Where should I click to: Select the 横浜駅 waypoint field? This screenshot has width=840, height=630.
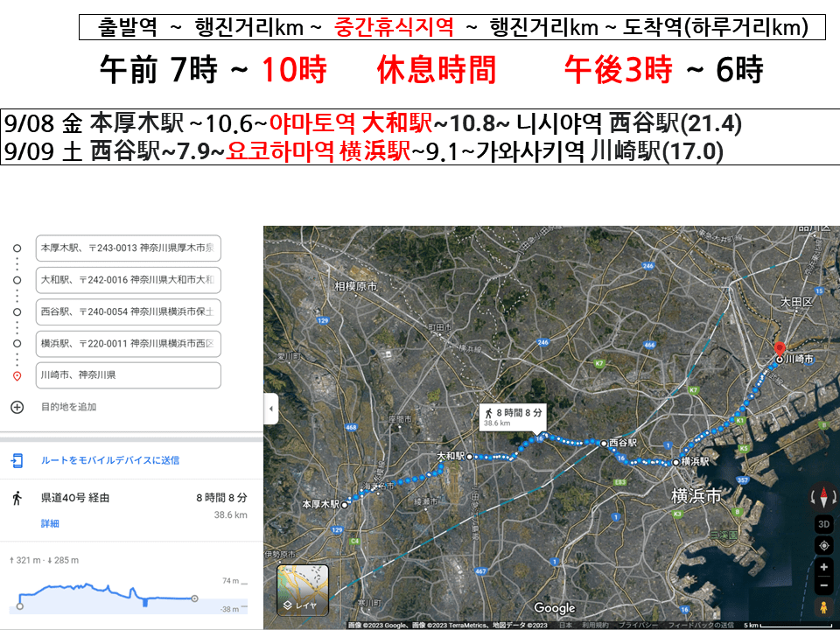pos(128,343)
